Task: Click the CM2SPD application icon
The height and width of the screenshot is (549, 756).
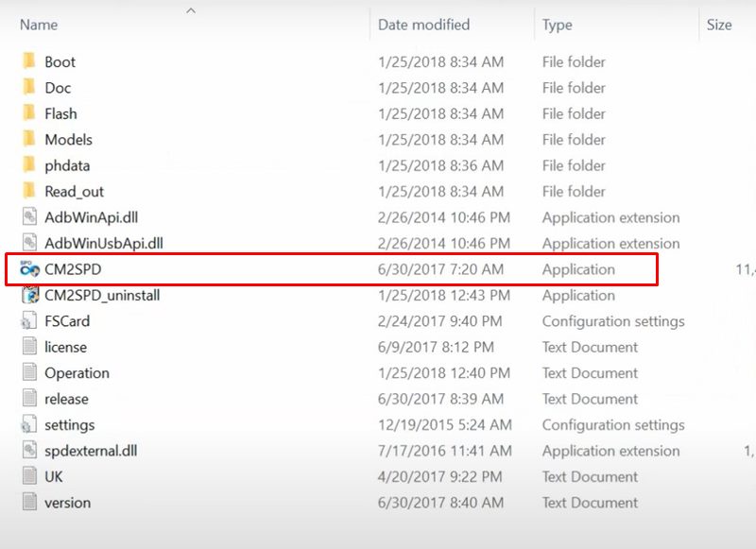Action: coord(28,269)
